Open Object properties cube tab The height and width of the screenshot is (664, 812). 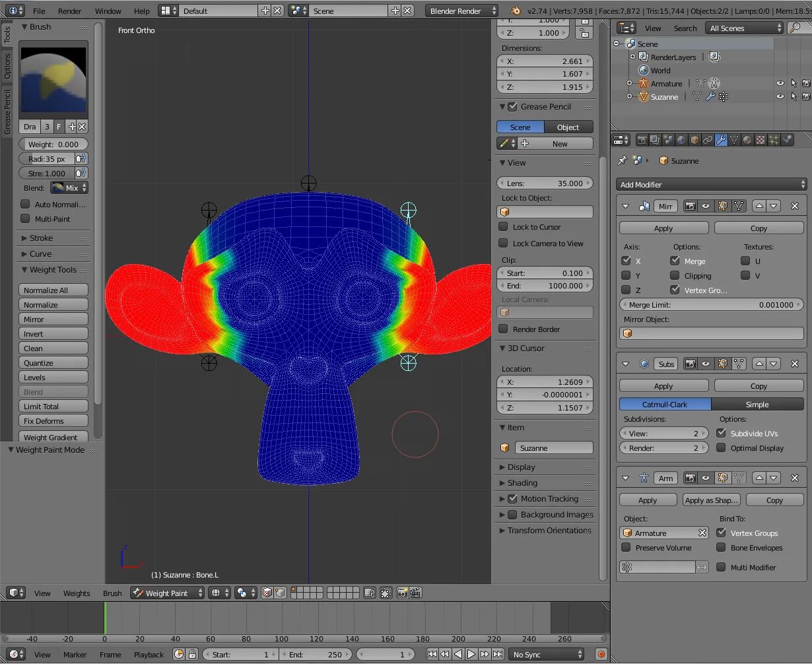tap(694, 140)
